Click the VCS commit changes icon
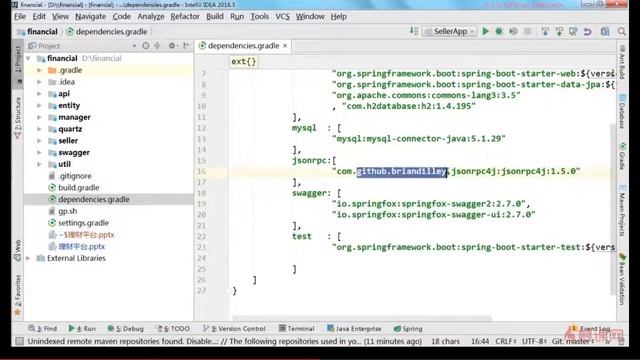The width and height of the screenshot is (640, 360). click(x=559, y=31)
